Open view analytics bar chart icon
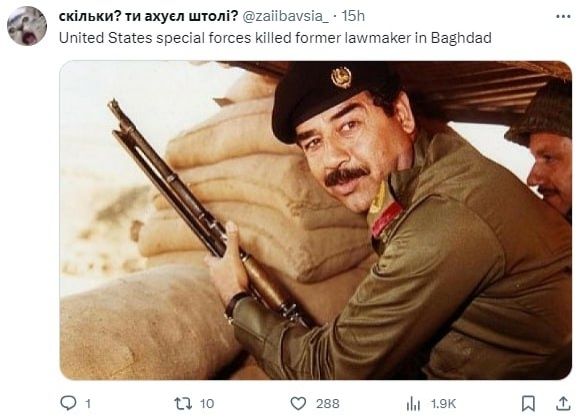This screenshot has width=582, height=418. pyautogui.click(x=413, y=404)
